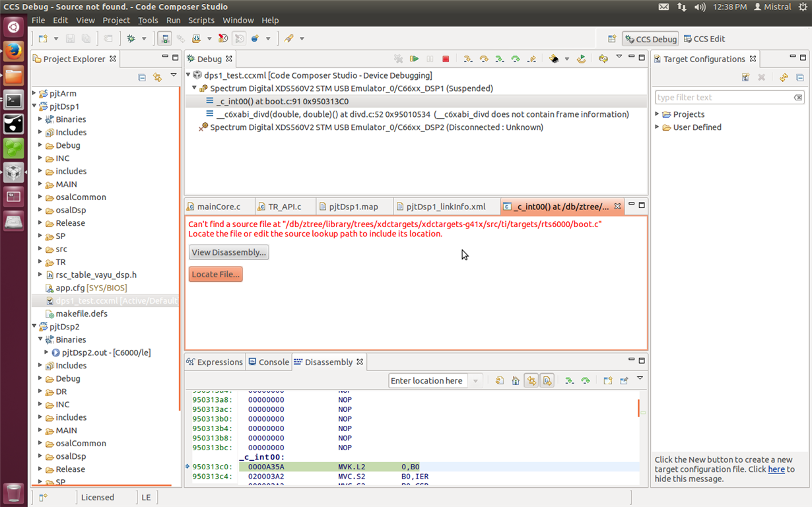Click the New file icon in the main toolbar
This screenshot has height=507, width=812.
pos(43,39)
